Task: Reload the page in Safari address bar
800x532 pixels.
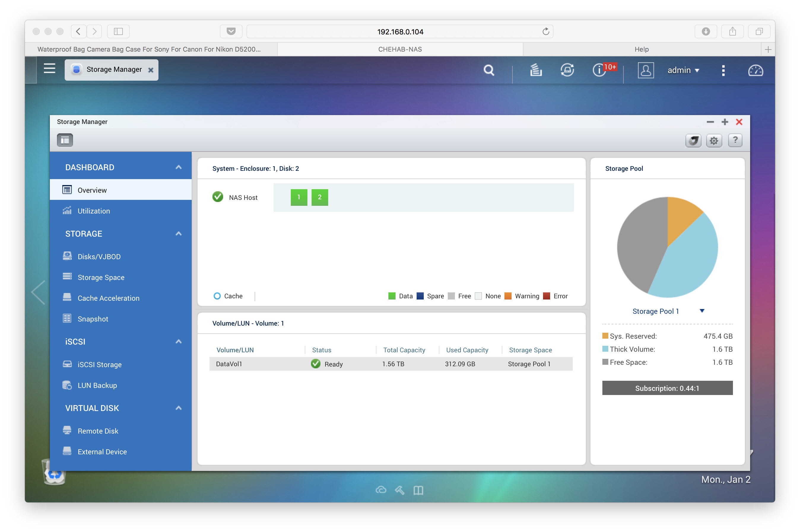Action: (x=545, y=31)
